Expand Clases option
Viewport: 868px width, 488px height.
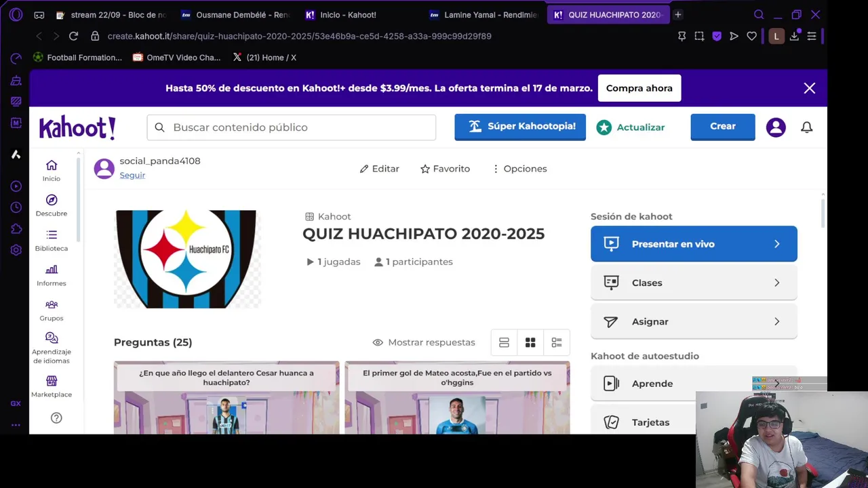(x=694, y=283)
